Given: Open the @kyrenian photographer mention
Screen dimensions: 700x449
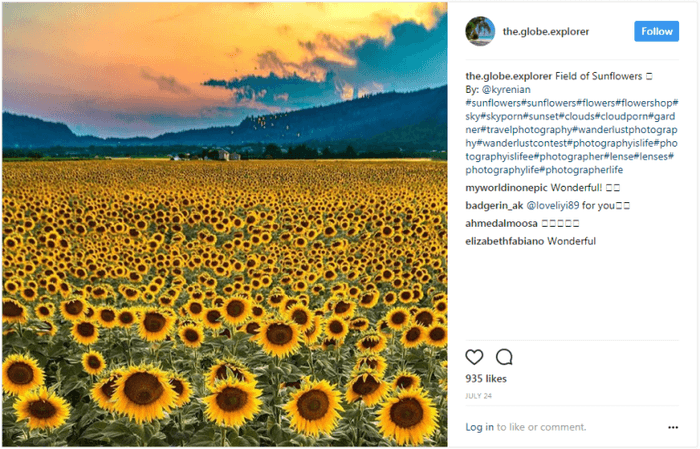Looking at the screenshot, I should click(506, 90).
